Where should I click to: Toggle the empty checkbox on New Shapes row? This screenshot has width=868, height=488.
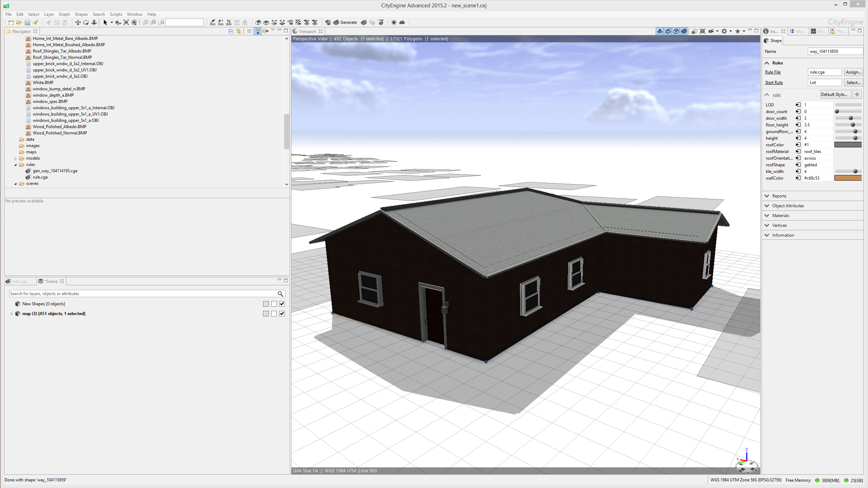274,304
